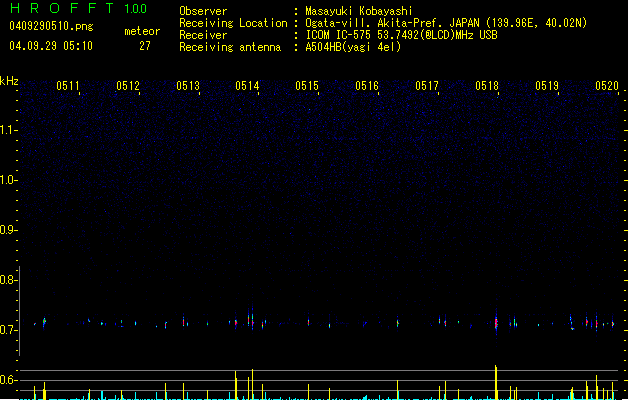Screen dimensions: 629x400
Task: Click the 0513 time marker
Action: [188, 86]
